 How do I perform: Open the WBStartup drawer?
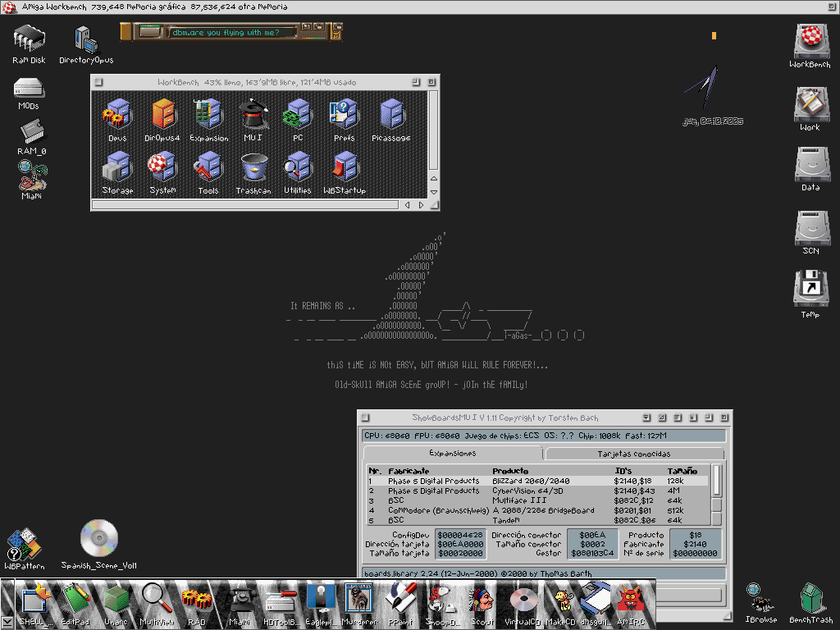pyautogui.click(x=345, y=172)
